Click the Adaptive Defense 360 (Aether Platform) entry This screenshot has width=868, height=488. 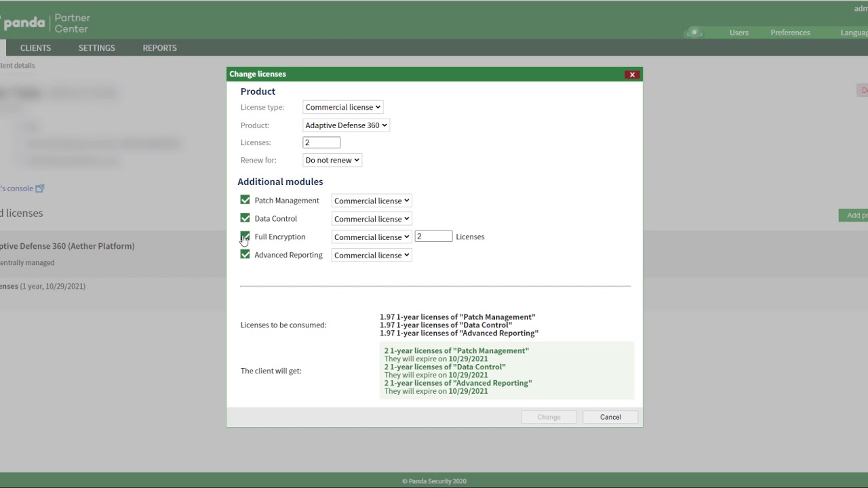(x=67, y=246)
